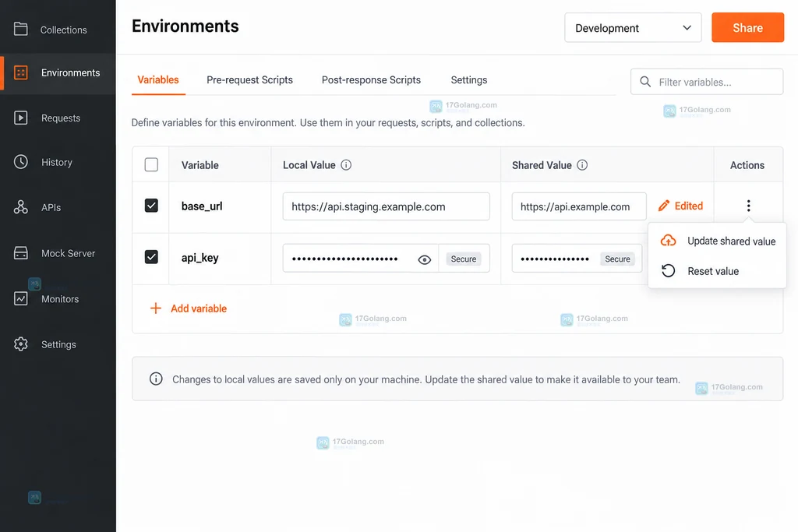Click the Variable column header
This screenshot has height=532, width=798.
200,165
